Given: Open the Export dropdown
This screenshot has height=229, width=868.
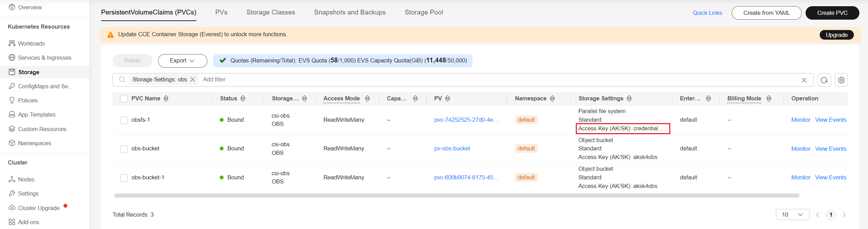Looking at the screenshot, I should coord(183,61).
